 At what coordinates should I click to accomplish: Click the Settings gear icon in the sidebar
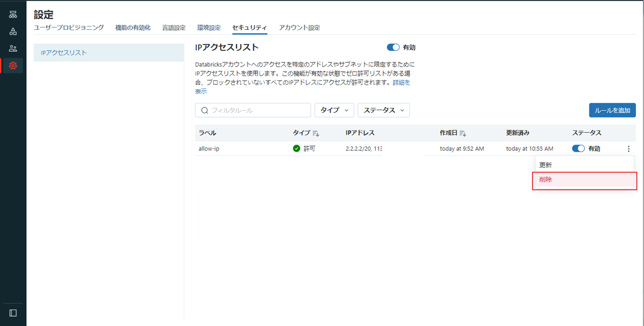[13, 66]
